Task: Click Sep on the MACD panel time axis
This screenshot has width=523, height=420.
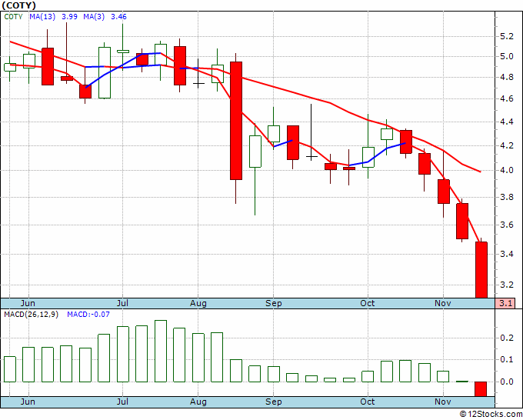Action: (x=274, y=402)
